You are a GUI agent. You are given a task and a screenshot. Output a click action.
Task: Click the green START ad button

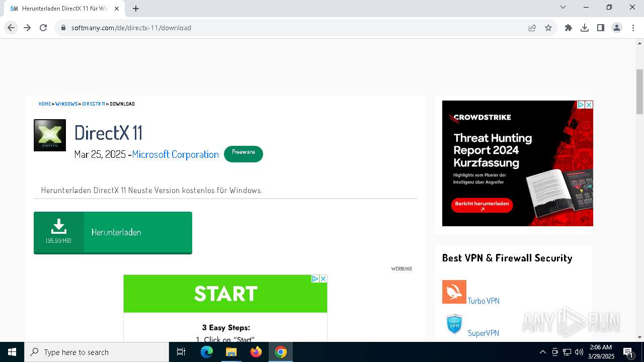pyautogui.click(x=225, y=294)
